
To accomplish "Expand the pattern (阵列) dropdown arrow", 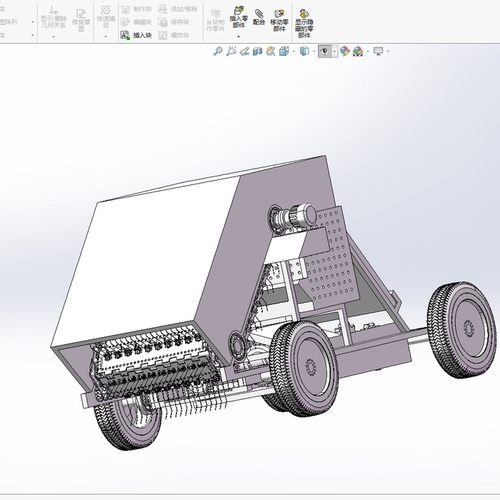I will [33, 22].
